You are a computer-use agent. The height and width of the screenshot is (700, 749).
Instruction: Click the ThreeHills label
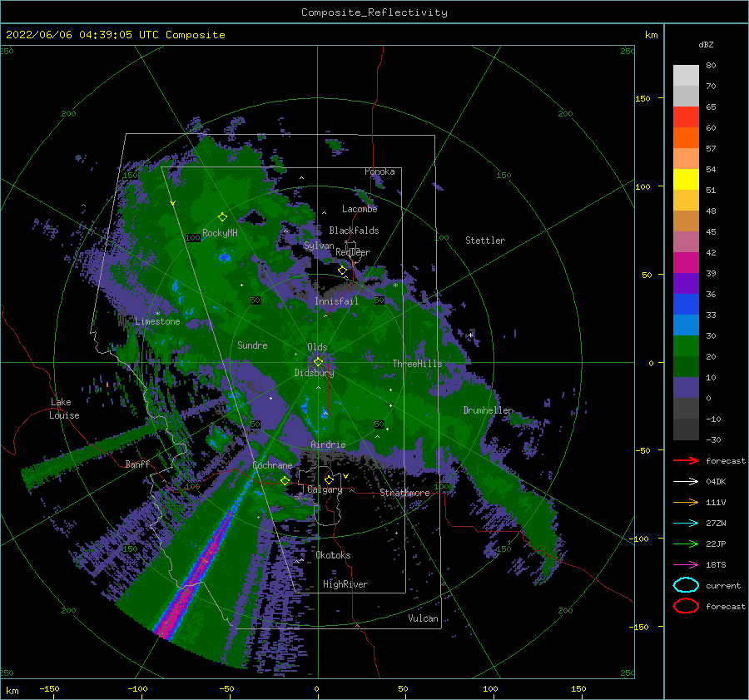[x=418, y=364]
